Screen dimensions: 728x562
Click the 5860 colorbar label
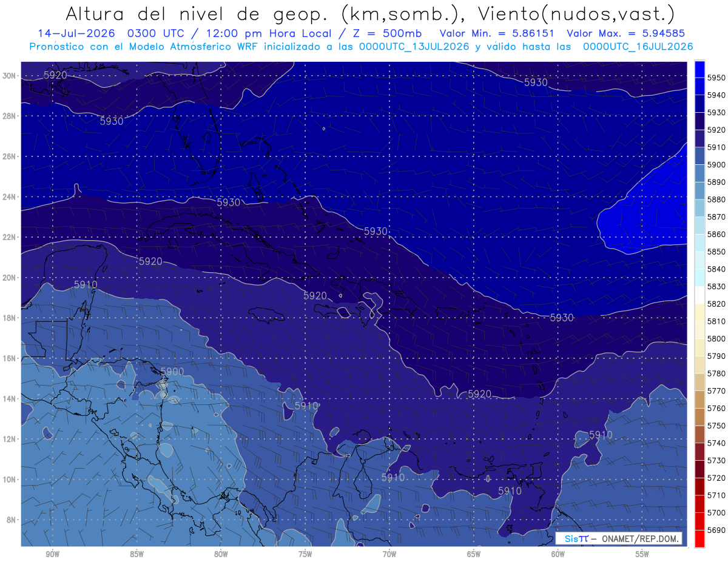[x=717, y=234]
